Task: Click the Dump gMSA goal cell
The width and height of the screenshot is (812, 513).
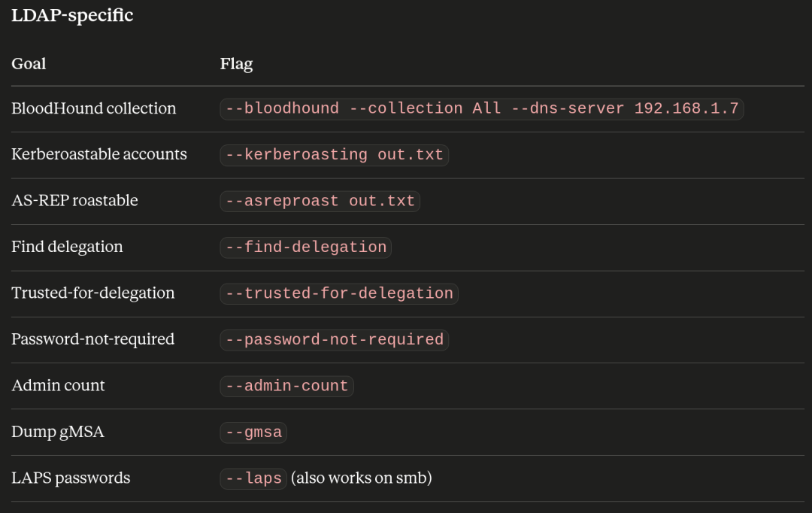Action: (x=57, y=432)
